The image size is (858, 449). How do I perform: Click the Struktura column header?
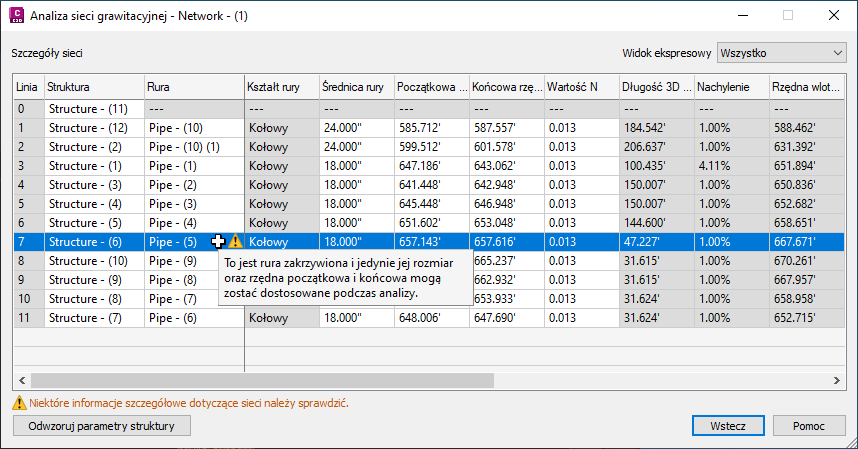tap(94, 87)
